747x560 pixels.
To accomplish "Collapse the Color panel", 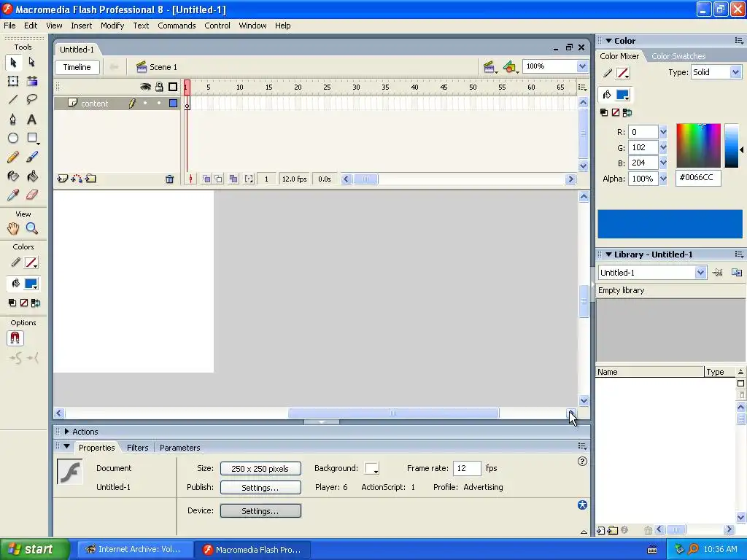I will (x=608, y=41).
